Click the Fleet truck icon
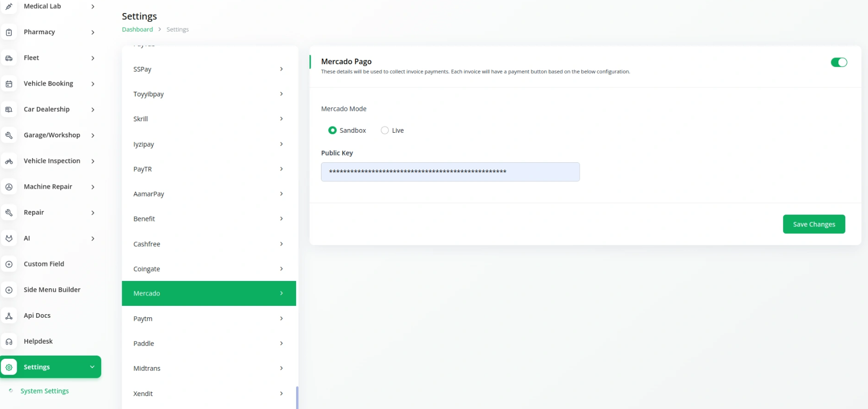This screenshot has height=409, width=868. coord(9,58)
